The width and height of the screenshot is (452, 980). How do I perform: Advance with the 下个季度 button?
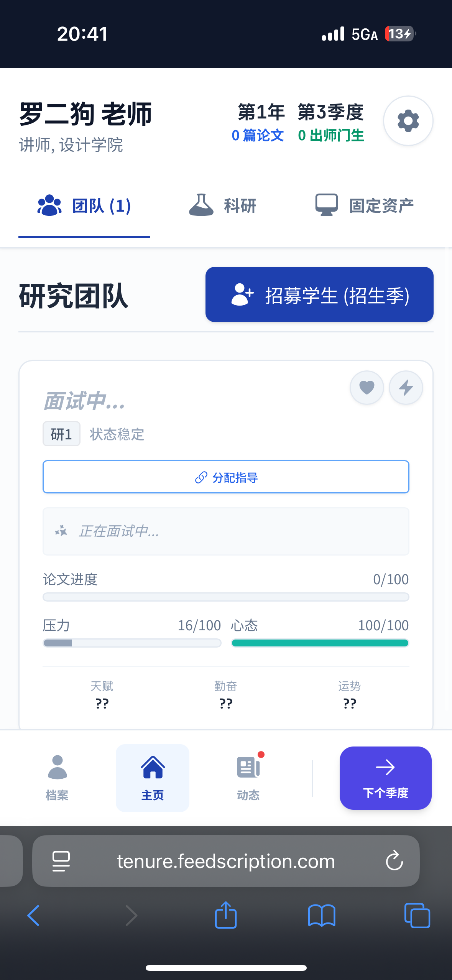coord(385,778)
